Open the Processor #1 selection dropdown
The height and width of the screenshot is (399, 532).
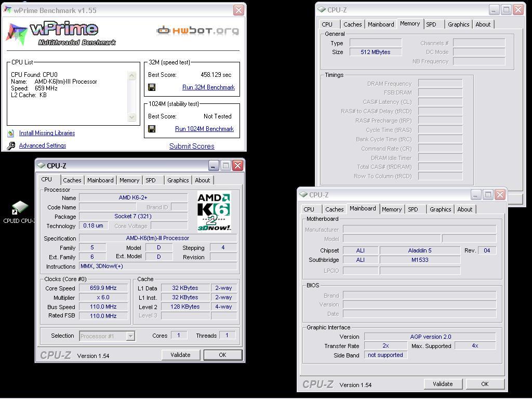pyautogui.click(x=130, y=336)
